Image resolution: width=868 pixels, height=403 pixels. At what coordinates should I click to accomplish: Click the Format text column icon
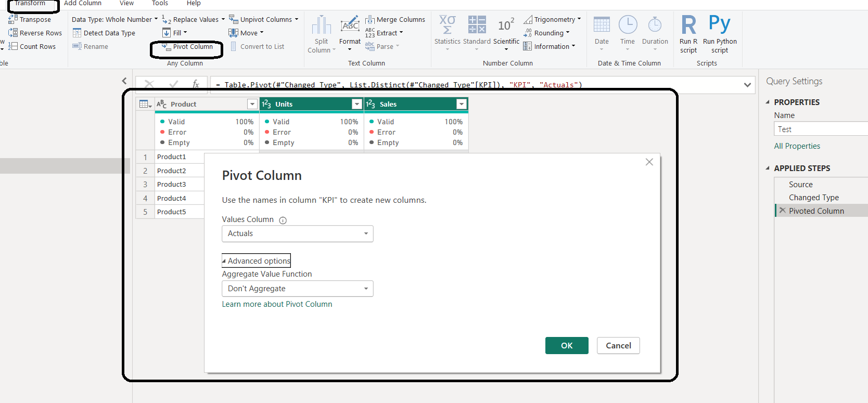coord(350,24)
